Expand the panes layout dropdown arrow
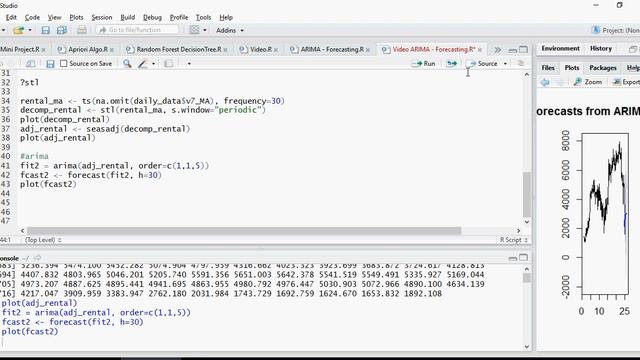This screenshot has height=360, width=640. [205, 30]
